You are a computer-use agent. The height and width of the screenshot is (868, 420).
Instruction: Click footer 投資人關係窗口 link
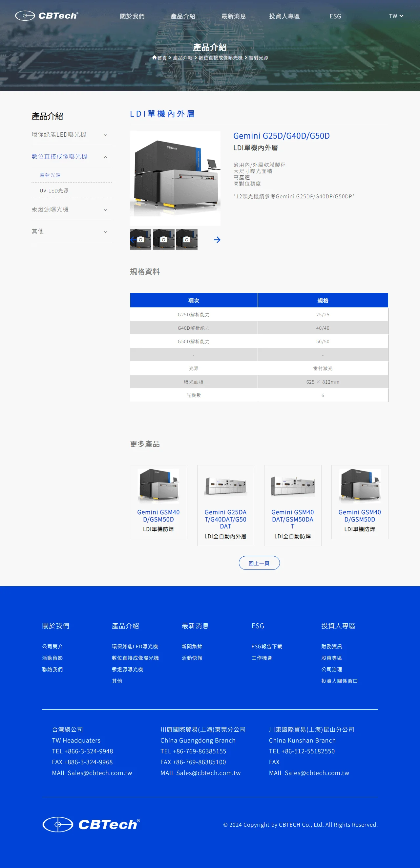[x=340, y=681]
